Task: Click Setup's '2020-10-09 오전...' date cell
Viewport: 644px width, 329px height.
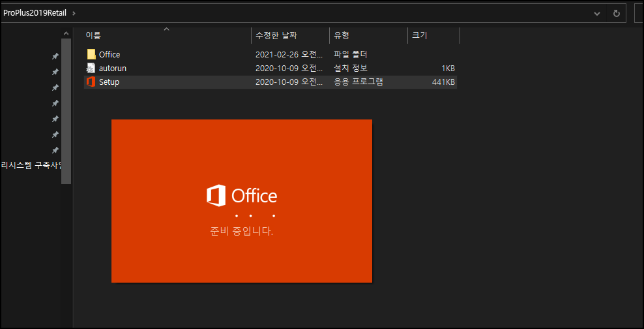Action: pos(291,82)
